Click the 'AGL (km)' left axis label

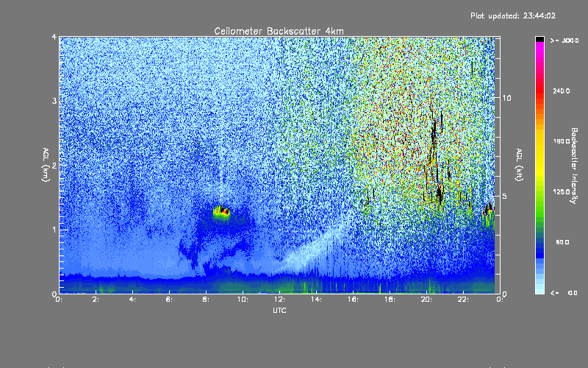46,165
